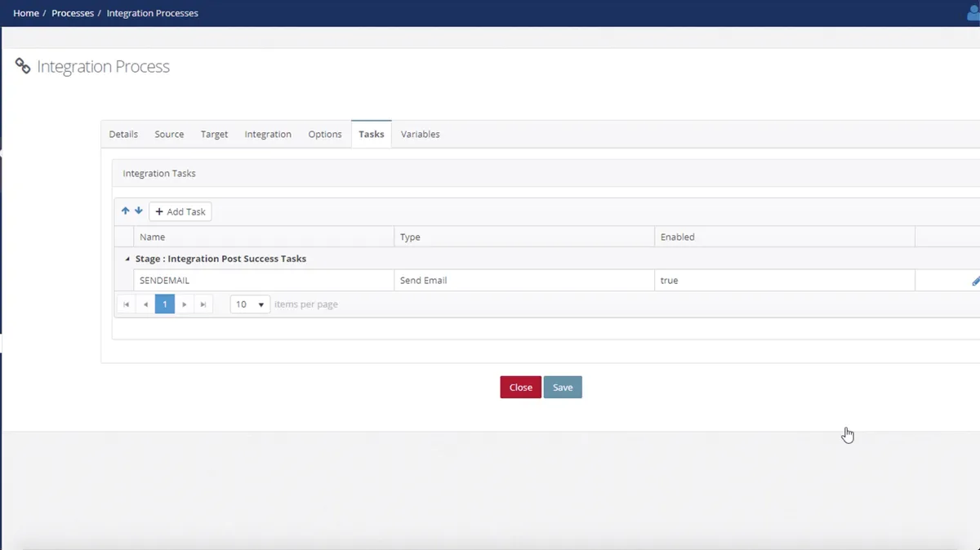Save the integration process

point(563,388)
